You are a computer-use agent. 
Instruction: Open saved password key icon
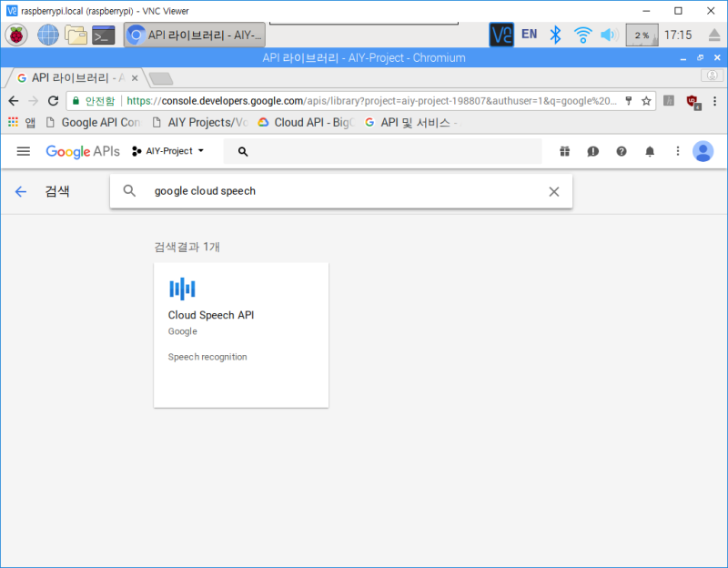(628, 101)
